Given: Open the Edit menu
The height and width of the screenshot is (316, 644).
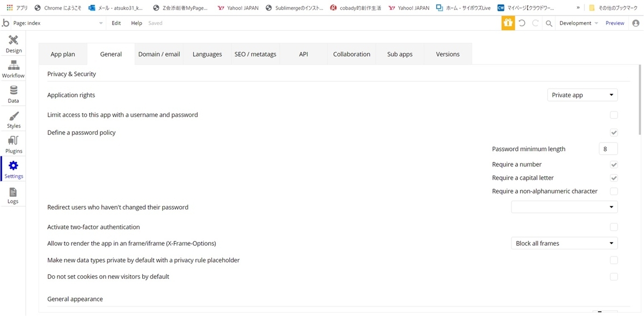Looking at the screenshot, I should click(x=116, y=23).
